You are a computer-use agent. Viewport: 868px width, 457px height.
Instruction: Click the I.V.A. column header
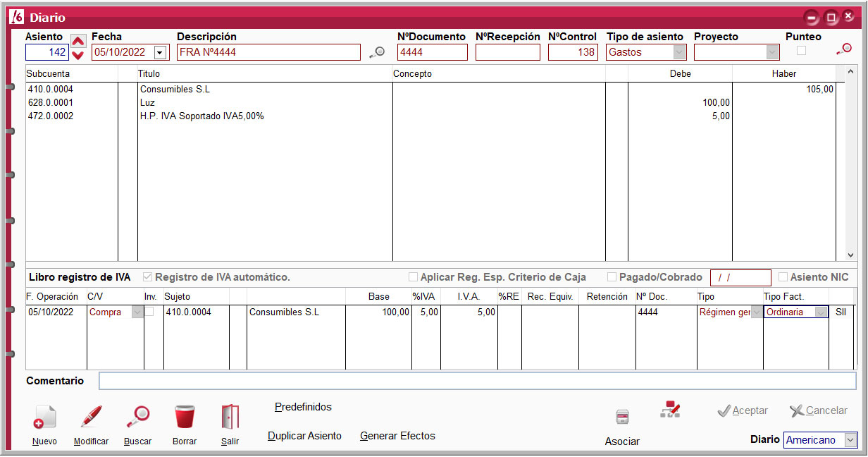(469, 297)
